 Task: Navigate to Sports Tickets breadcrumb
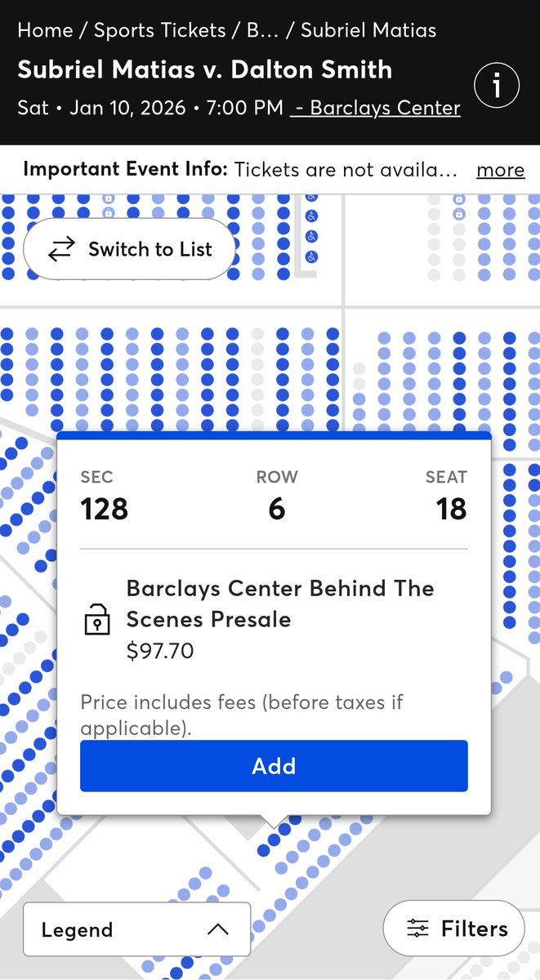(x=159, y=31)
